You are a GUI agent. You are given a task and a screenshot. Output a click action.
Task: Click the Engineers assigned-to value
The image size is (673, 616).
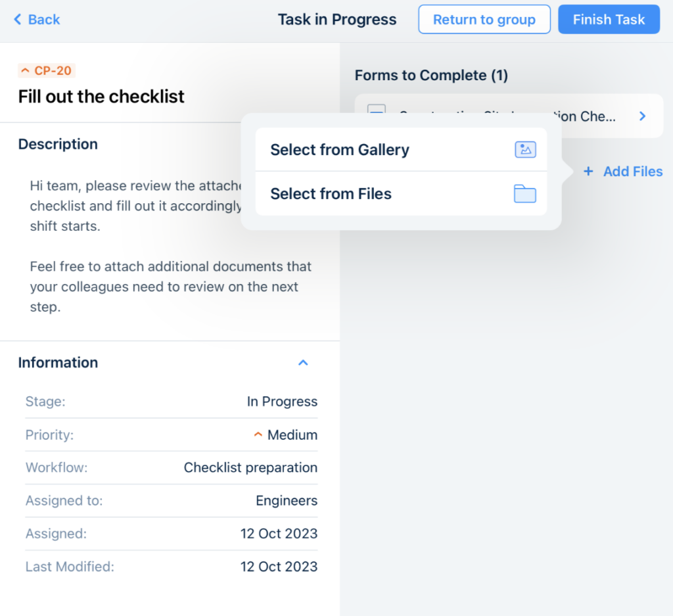[287, 501]
